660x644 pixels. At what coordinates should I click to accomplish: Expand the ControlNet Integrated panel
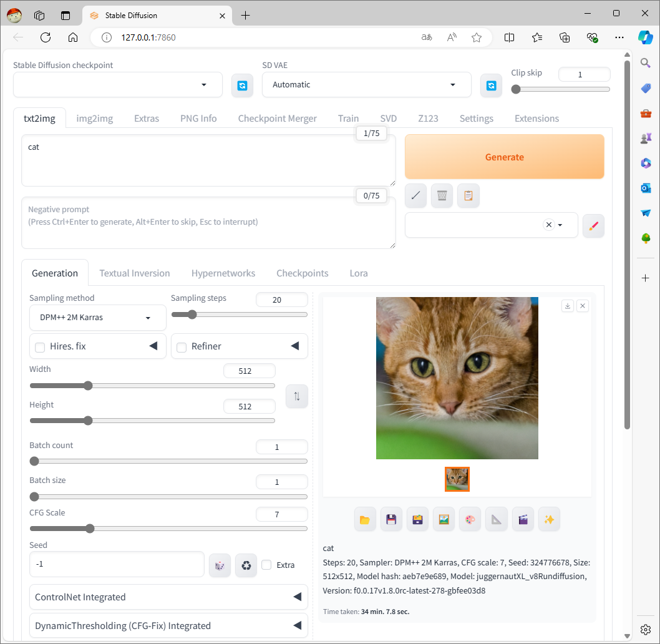point(168,597)
